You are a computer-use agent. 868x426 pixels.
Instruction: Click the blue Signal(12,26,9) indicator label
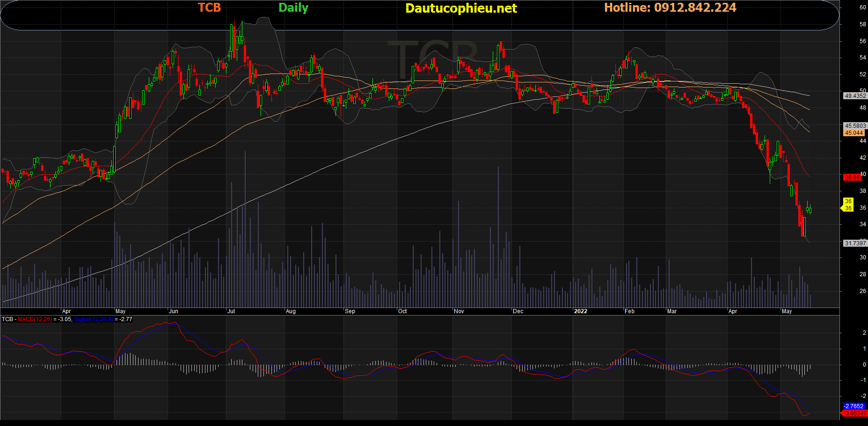(94, 319)
